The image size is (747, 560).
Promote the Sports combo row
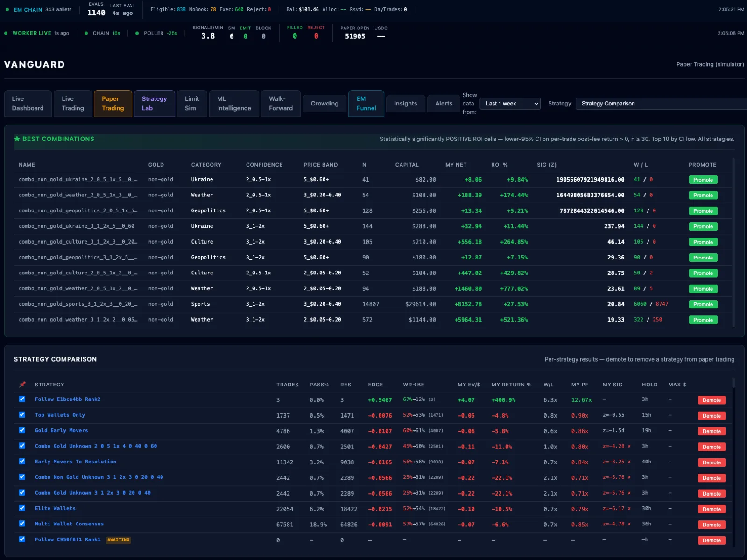(x=703, y=304)
